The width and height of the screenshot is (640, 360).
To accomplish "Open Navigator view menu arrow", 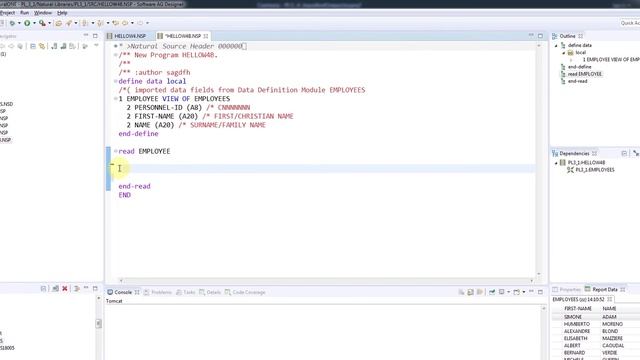I will [x=96, y=45].
